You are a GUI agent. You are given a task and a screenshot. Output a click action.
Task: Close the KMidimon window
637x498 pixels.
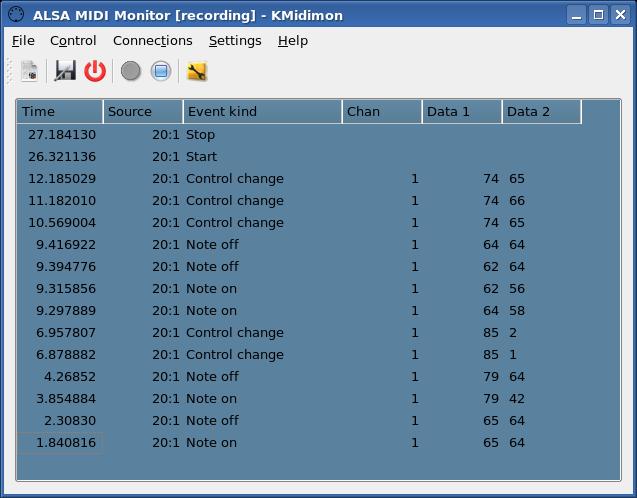point(620,15)
